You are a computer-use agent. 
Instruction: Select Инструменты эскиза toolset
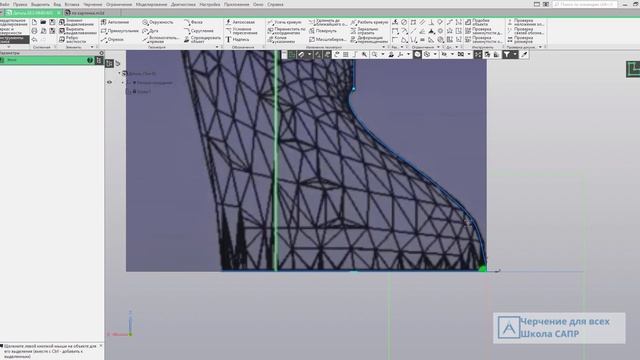pos(14,40)
